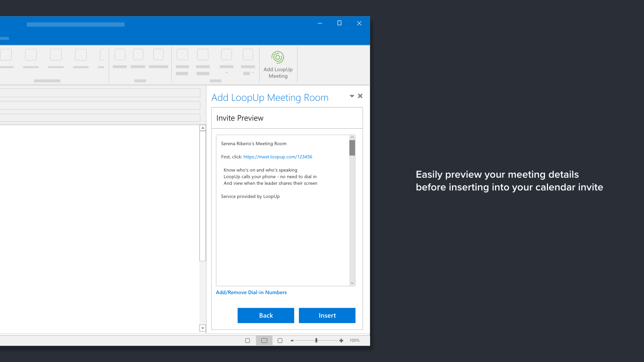Select the third view button in status bar
Screen dimensions: 644x362
click(280, 340)
